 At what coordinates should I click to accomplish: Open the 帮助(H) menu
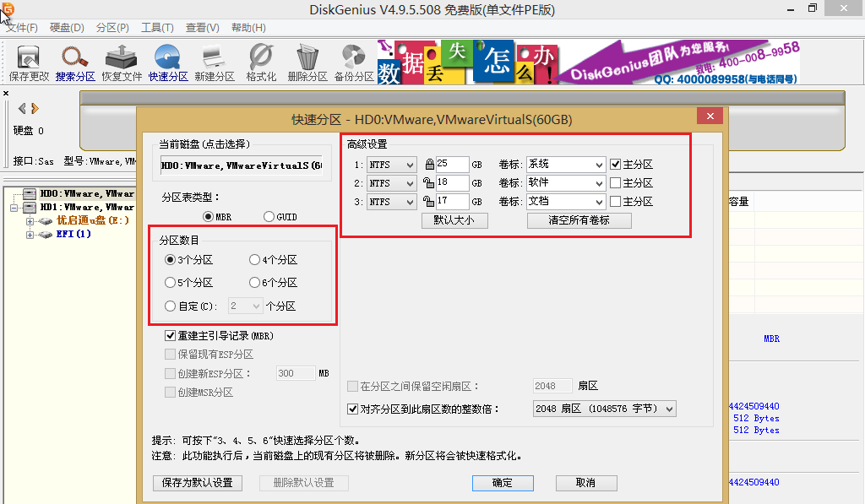pos(248,28)
